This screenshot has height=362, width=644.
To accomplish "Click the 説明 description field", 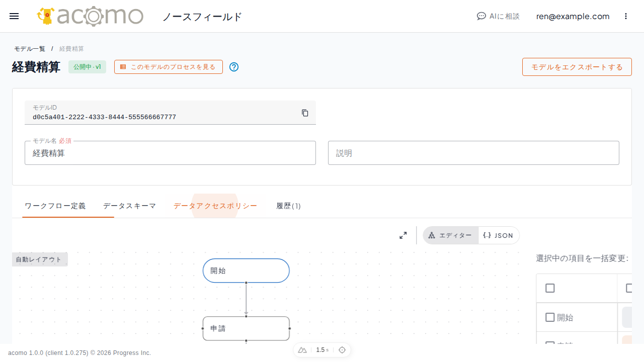I will point(473,153).
